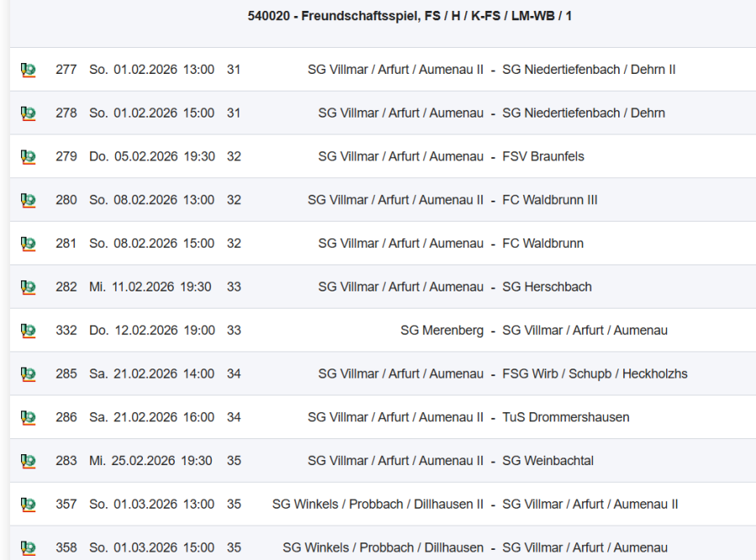Screen dimensions: 756x560
Task: Click the match icon for game 286
Action: point(28,417)
